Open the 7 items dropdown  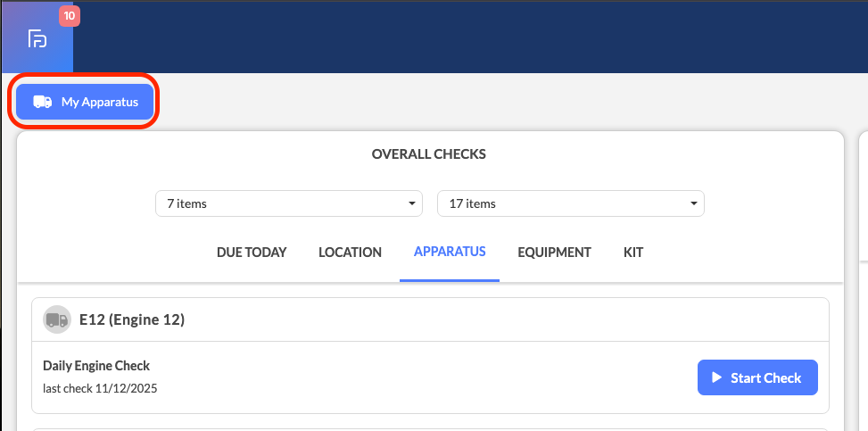[288, 203]
